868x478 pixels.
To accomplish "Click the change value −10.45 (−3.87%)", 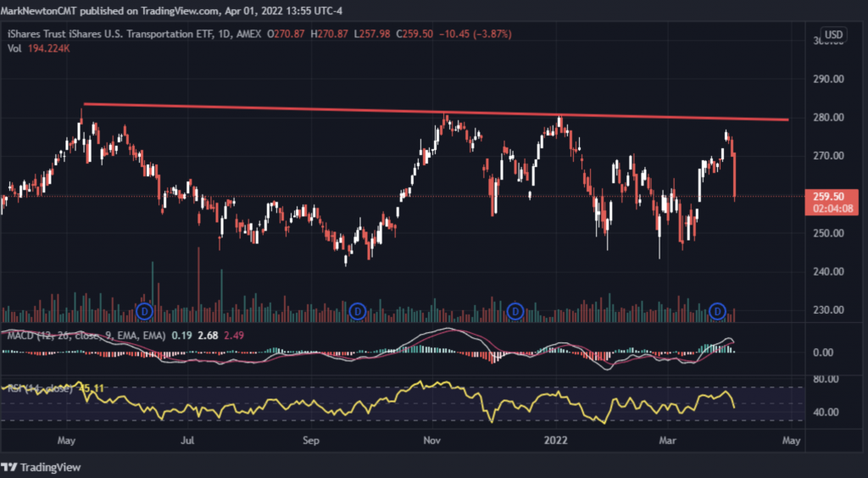I will click(x=475, y=34).
